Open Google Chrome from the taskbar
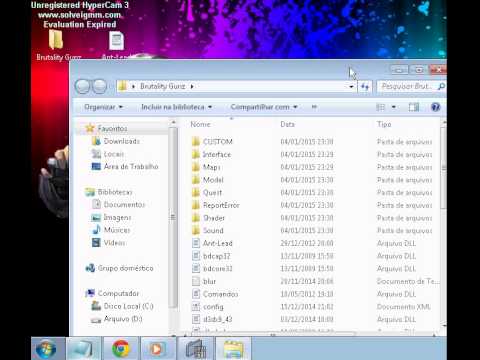The height and width of the screenshot is (360, 480). click(121, 348)
